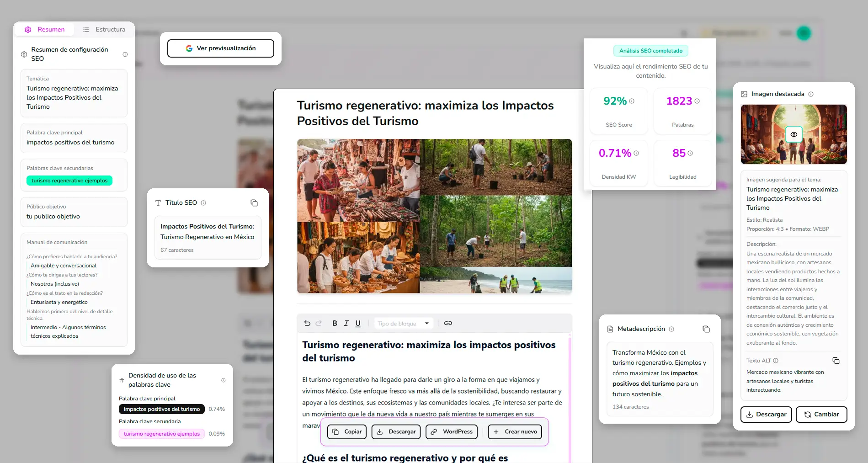Click Crear nuevo button
868x463 pixels.
click(515, 432)
